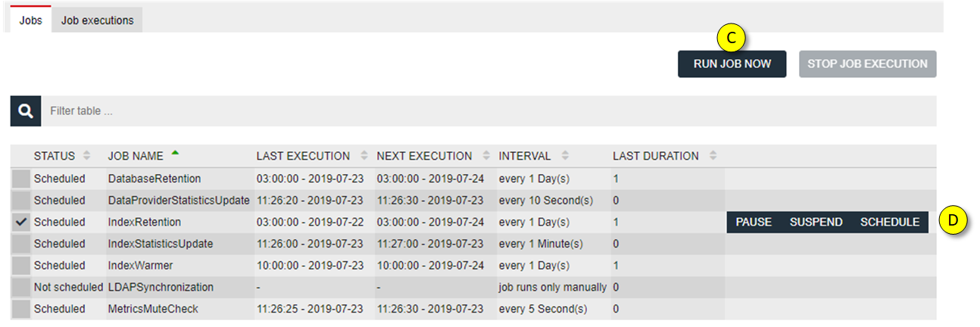Sort by JOB NAME green arrow

pos(175,153)
